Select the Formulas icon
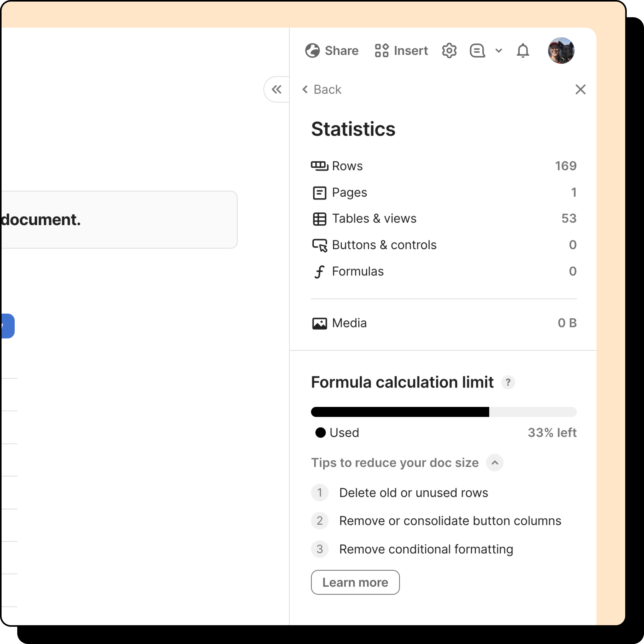 (319, 271)
